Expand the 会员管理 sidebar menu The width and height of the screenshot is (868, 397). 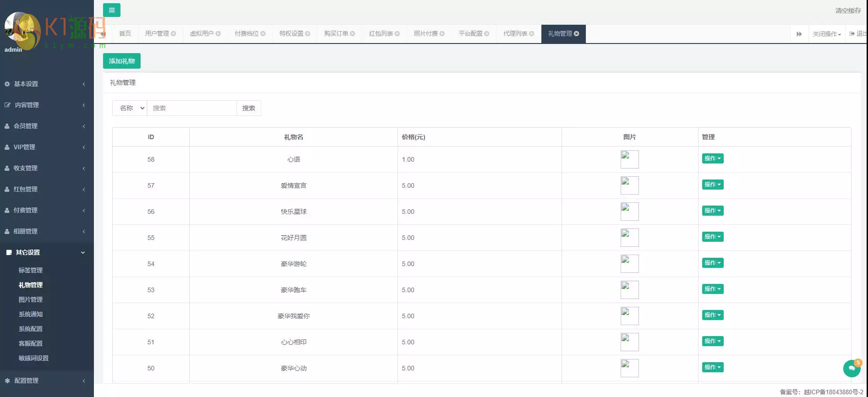click(x=46, y=126)
